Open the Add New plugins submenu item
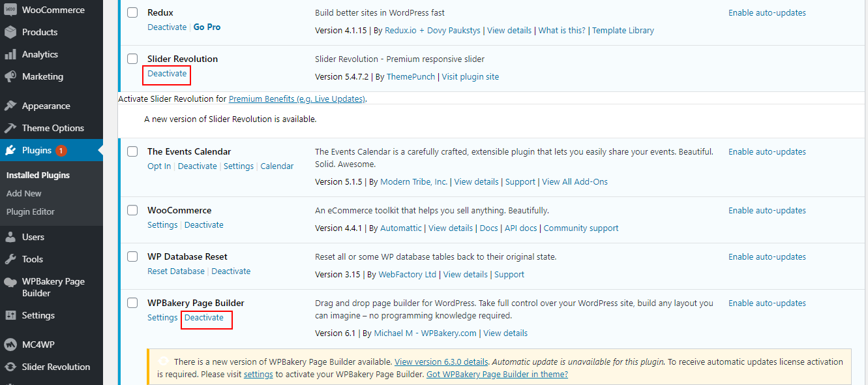The image size is (868, 385). coord(24,193)
